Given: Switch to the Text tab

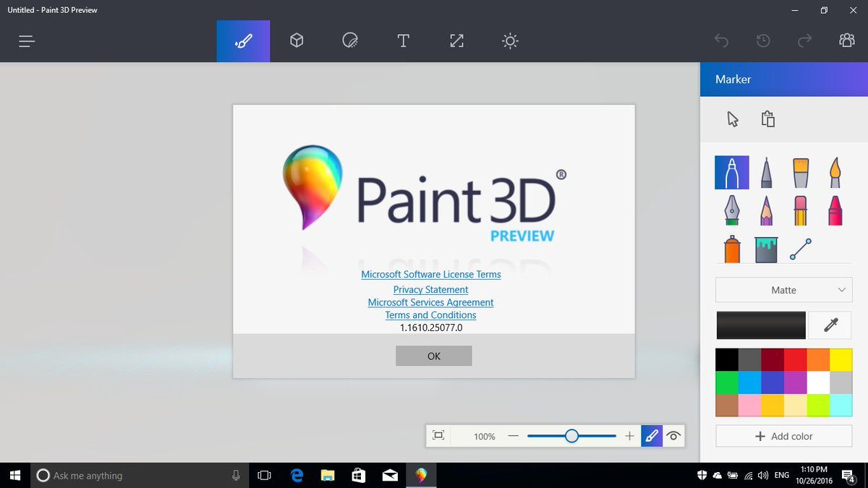Looking at the screenshot, I should (x=403, y=41).
